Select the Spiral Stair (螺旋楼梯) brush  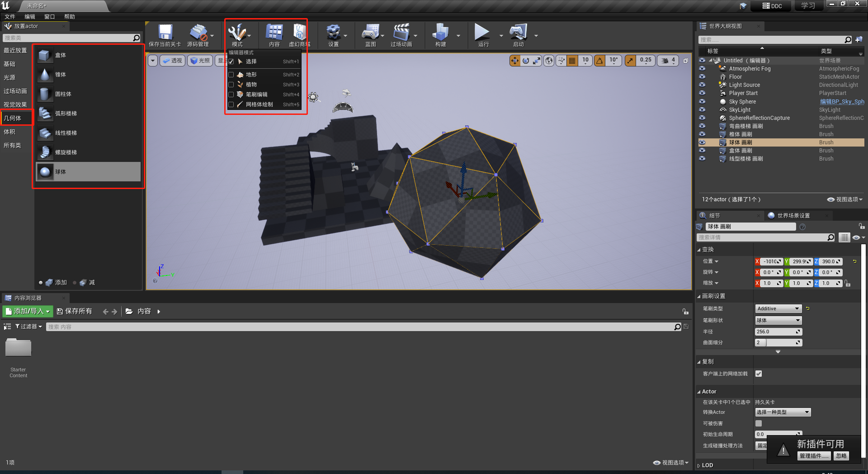point(89,152)
